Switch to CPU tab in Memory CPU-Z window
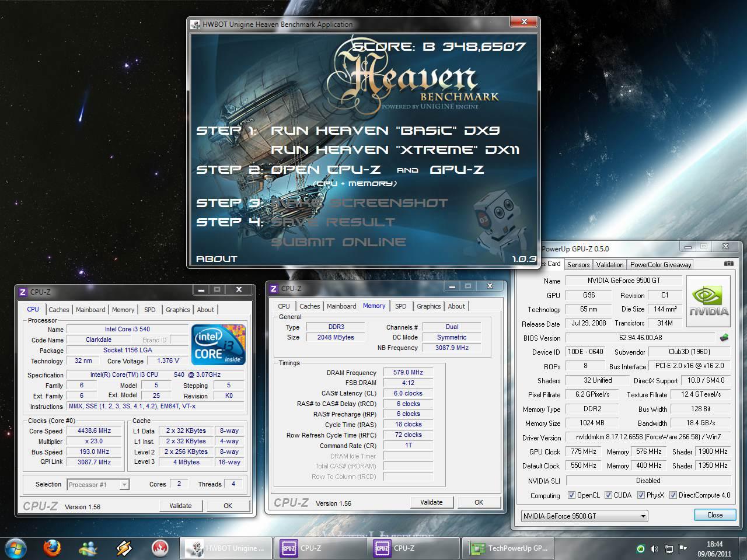747x560 pixels. click(284, 306)
